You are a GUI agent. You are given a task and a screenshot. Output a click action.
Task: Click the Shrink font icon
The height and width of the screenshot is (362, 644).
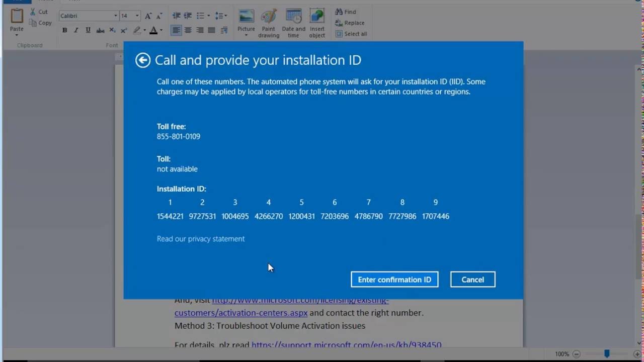(159, 16)
